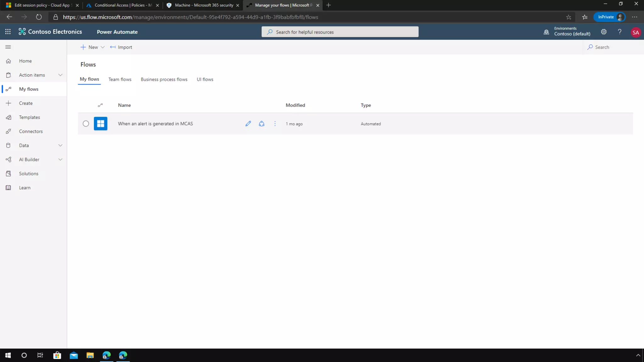Click the flow-type column header icon
644x362 pixels.
pyautogui.click(x=100, y=105)
